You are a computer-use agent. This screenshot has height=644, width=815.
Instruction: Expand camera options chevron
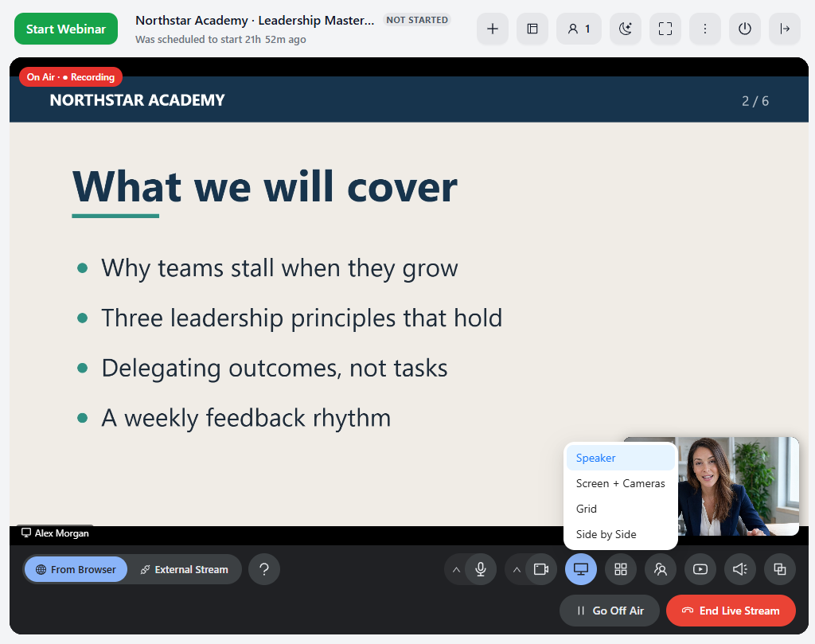coord(517,570)
